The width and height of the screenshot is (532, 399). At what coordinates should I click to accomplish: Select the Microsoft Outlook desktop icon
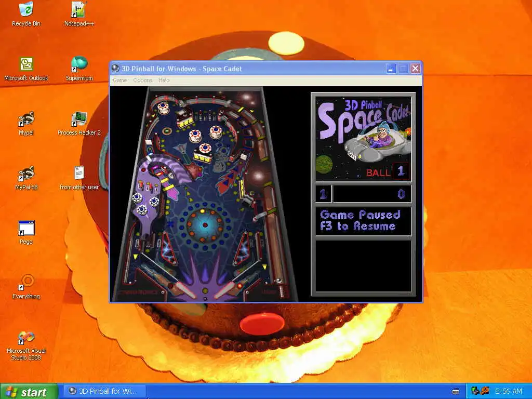point(26,69)
